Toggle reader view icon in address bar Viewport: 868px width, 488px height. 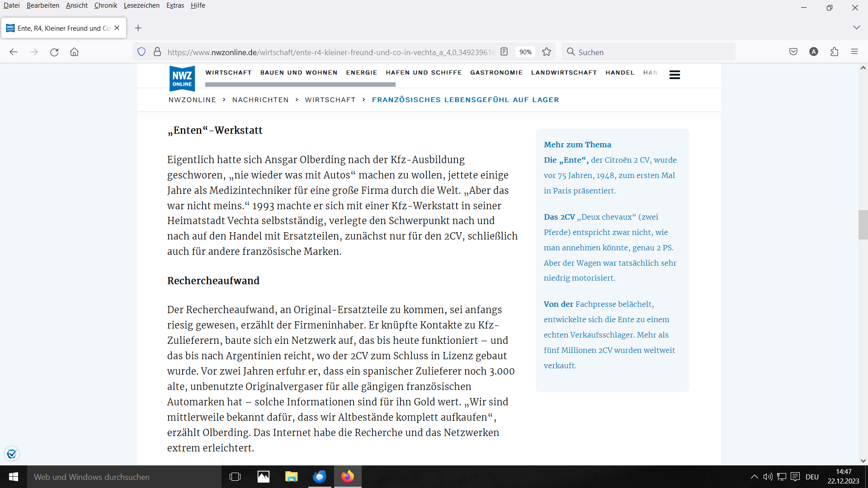click(x=504, y=52)
